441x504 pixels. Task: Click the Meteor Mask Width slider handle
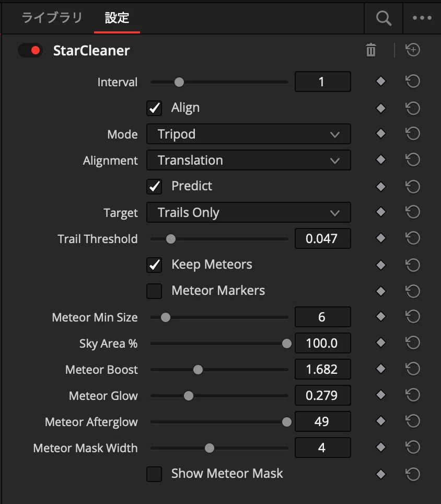[x=210, y=448]
